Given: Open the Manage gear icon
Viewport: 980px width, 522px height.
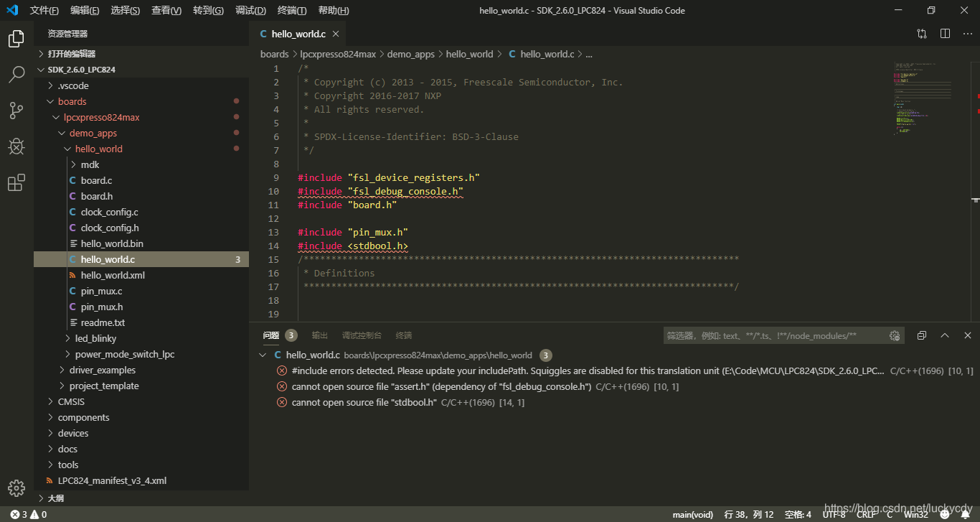Looking at the screenshot, I should point(17,488).
